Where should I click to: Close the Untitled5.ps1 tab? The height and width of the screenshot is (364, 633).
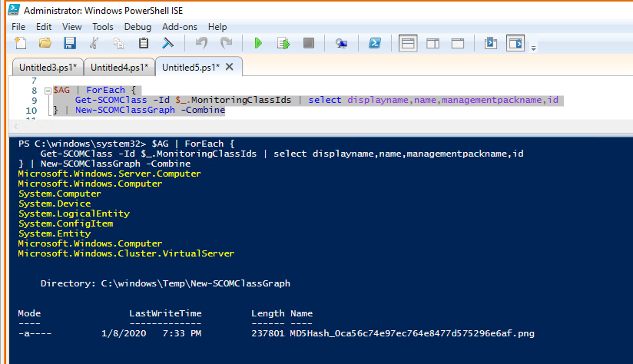point(229,67)
